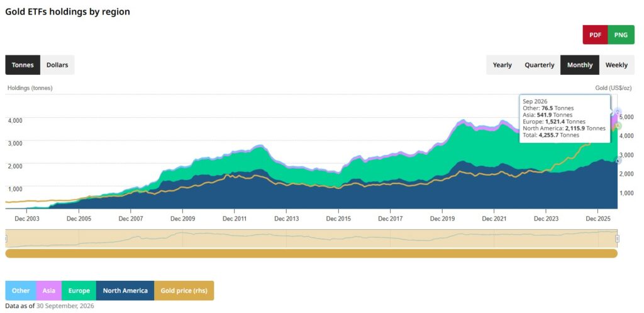Toggle North America series legend
Viewport: 644px width, 313px height.
125,290
